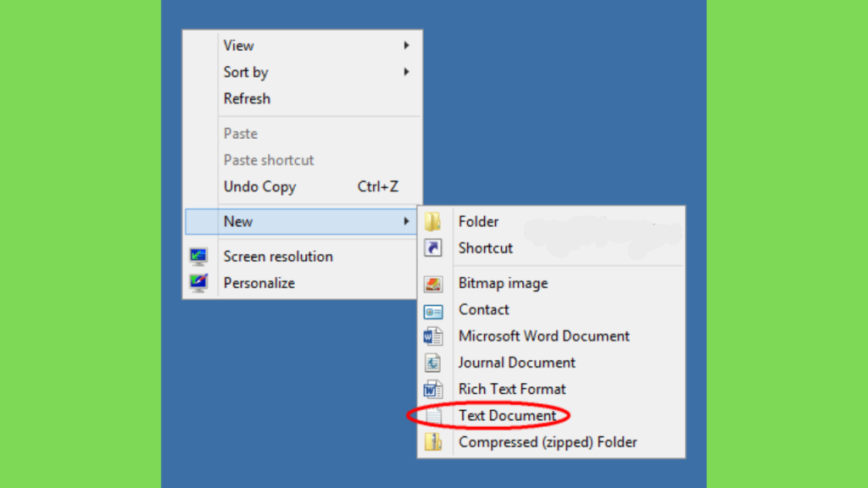Click the Contact card icon
The height and width of the screenshot is (488, 868).
(x=433, y=311)
